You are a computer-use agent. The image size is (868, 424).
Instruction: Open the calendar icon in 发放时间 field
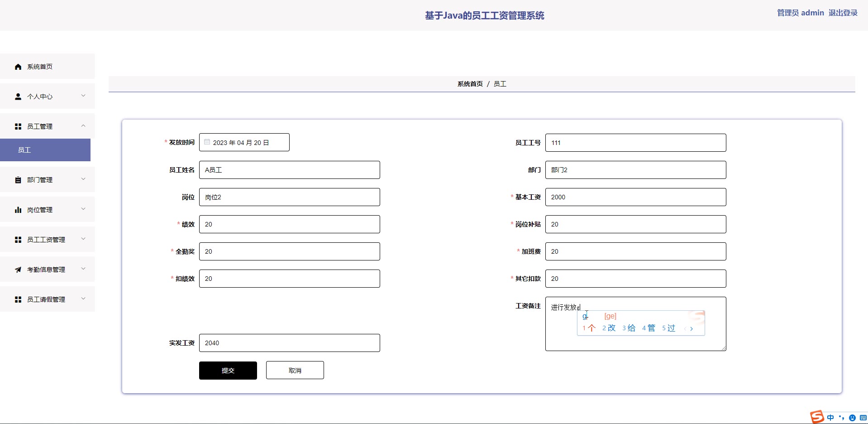coord(207,142)
